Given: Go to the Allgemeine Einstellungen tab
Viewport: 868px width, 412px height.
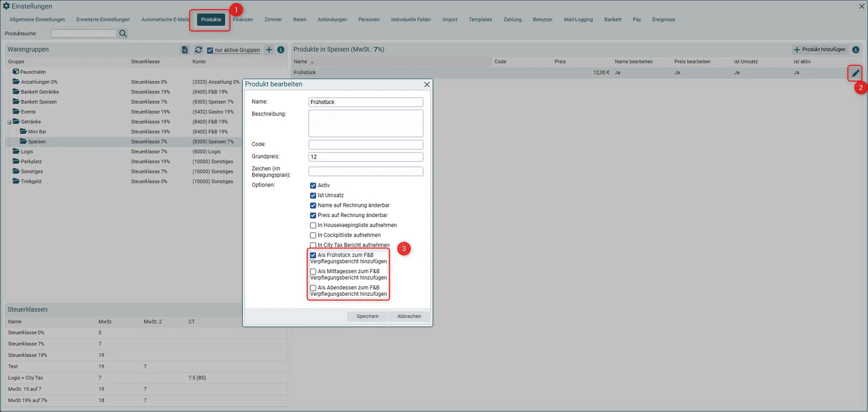Looking at the screenshot, I should pos(37,20).
